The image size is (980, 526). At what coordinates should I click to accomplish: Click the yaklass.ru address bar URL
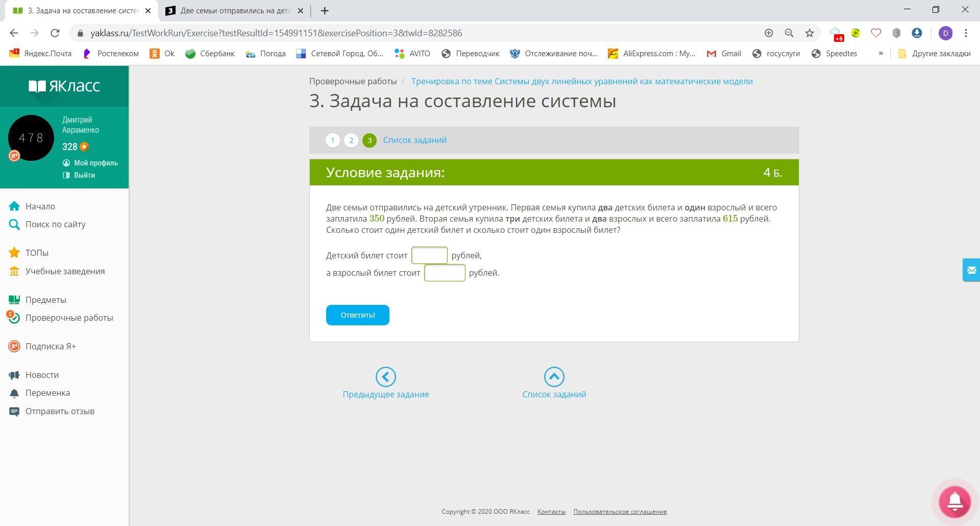tap(276, 33)
